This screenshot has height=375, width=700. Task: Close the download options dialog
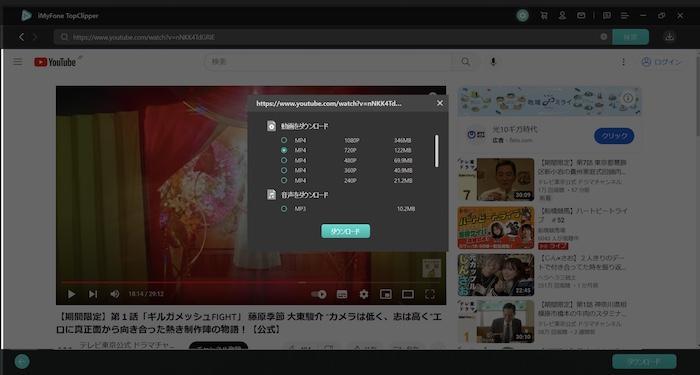point(440,103)
